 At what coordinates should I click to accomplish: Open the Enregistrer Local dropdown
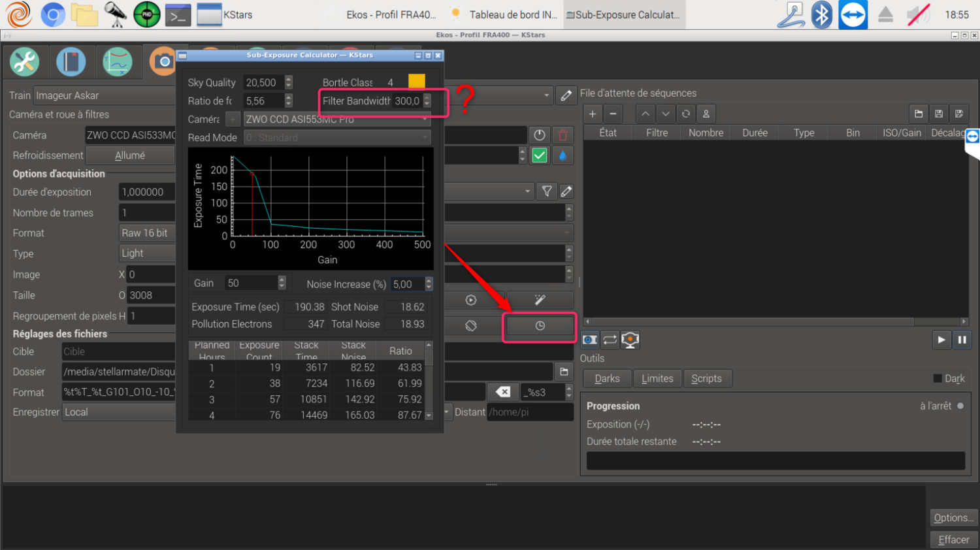[x=119, y=412]
